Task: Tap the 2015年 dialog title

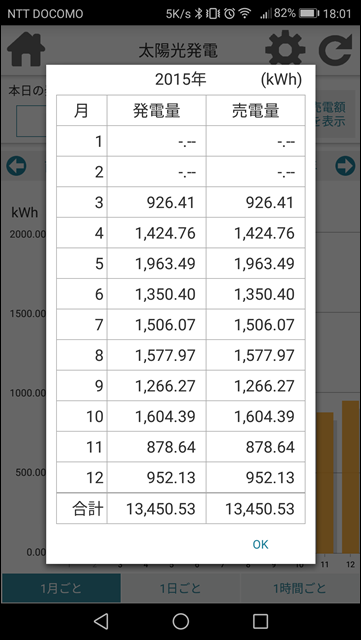Action: [x=180, y=80]
